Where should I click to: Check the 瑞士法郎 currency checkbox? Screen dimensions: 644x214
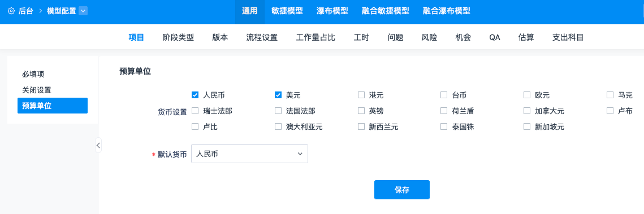click(195, 111)
